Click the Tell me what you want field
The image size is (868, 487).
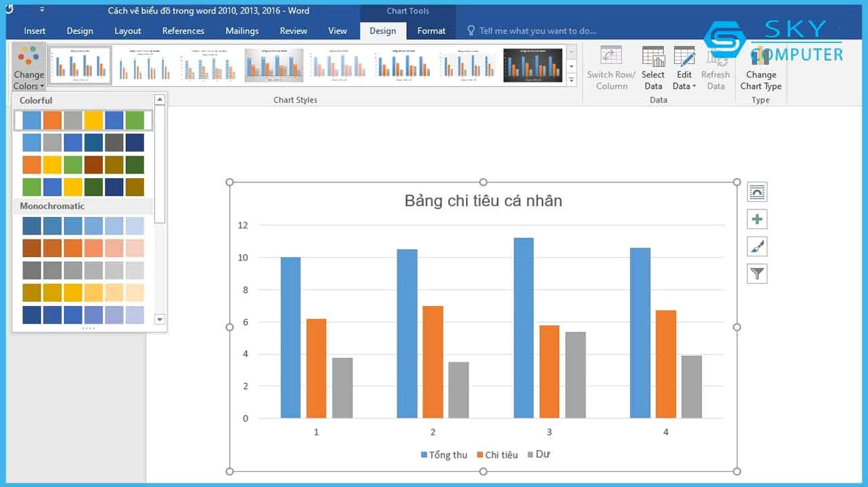[x=537, y=31]
